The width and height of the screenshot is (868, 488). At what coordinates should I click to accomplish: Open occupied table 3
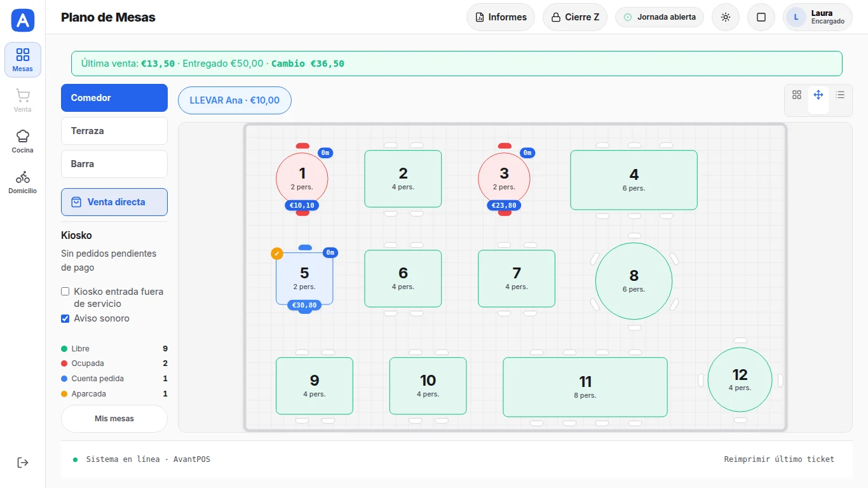coord(504,179)
